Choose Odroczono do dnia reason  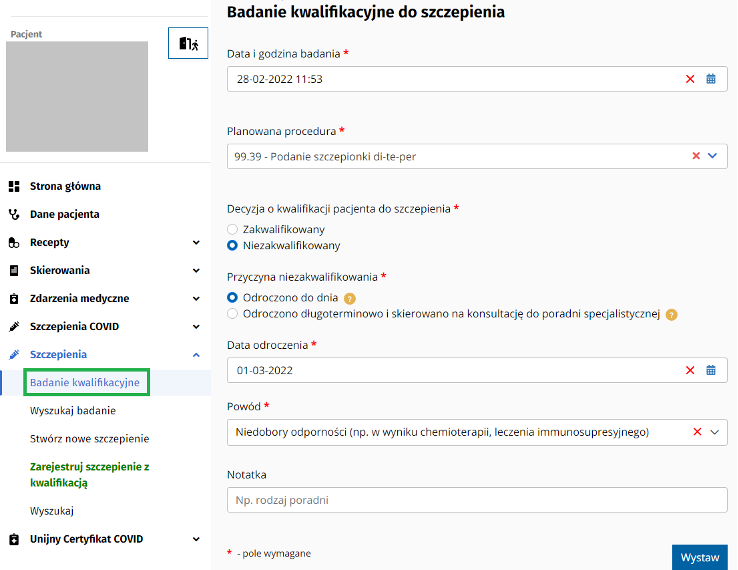tap(232, 297)
